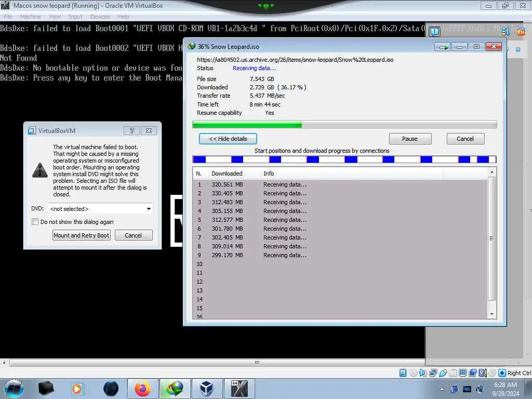Screen dimensions: 532x399
Task: Click the blue connections progress bar
Action: [344, 159]
